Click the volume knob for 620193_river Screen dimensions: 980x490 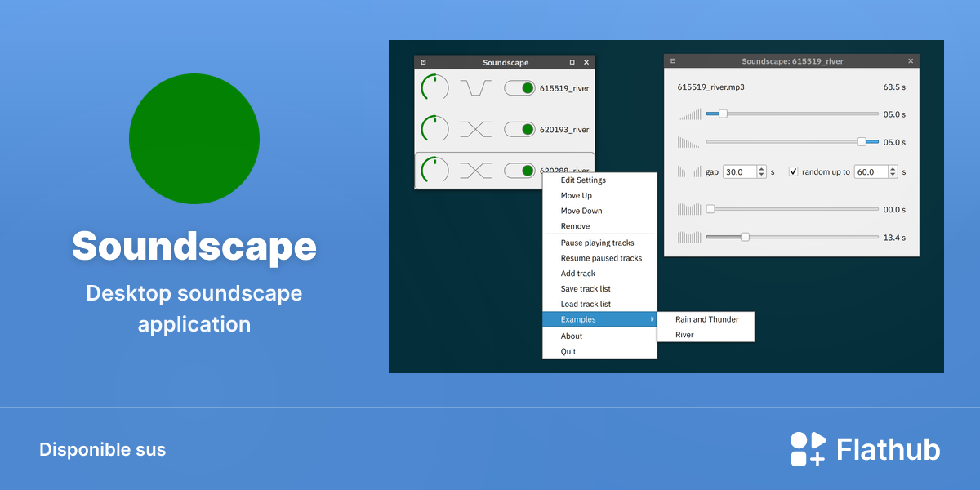434,128
